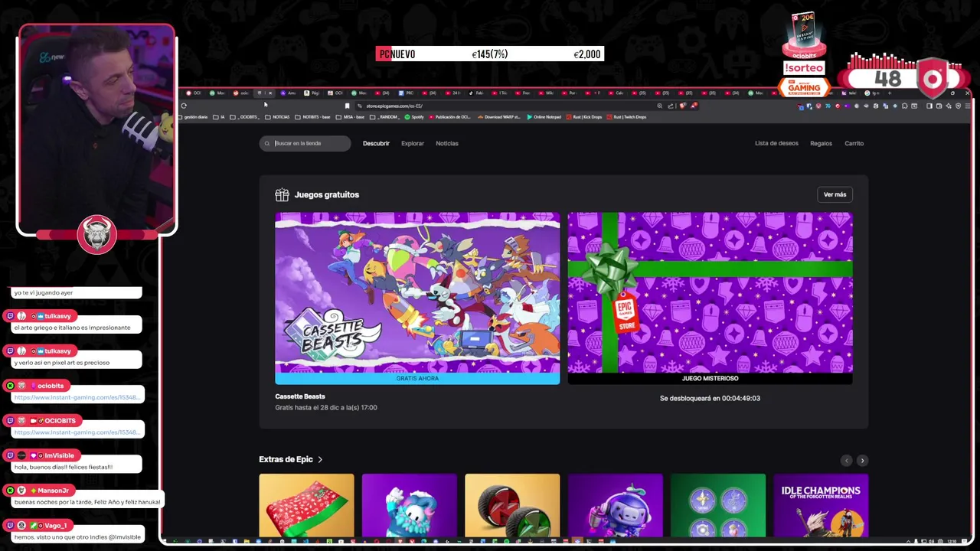Open the new tab plus button

(889, 93)
